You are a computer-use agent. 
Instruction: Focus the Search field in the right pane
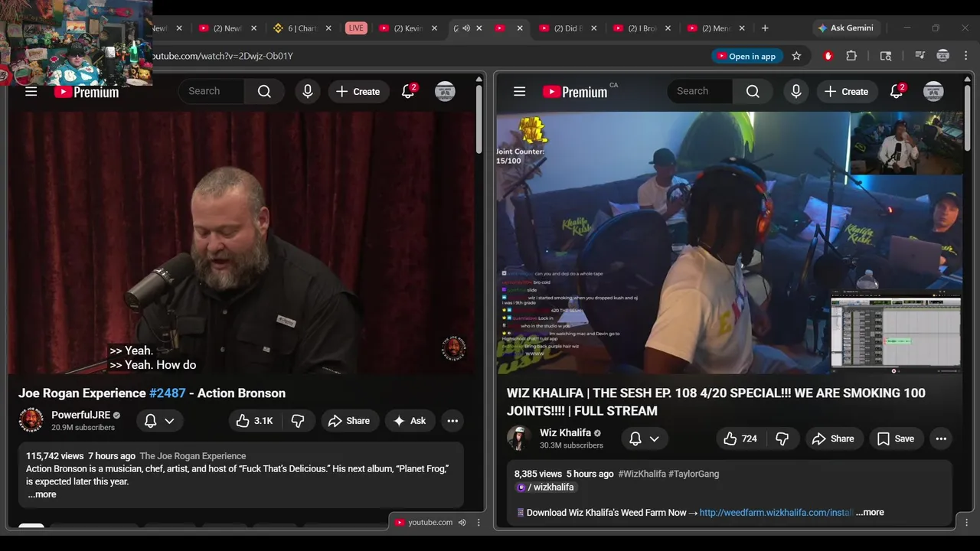[x=701, y=92]
